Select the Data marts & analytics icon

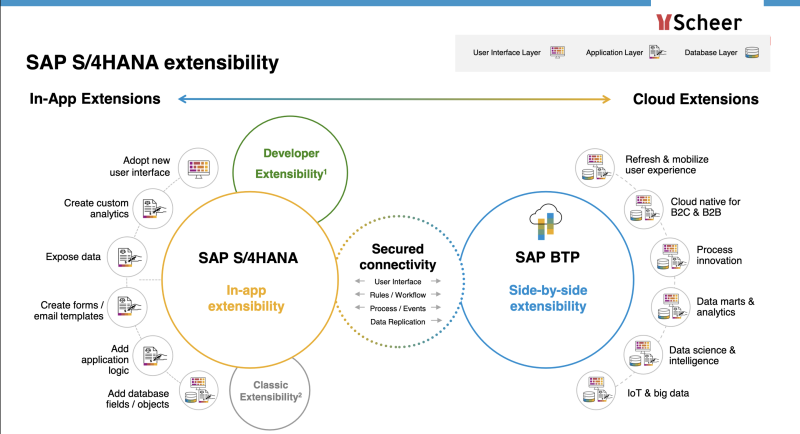[662, 303]
